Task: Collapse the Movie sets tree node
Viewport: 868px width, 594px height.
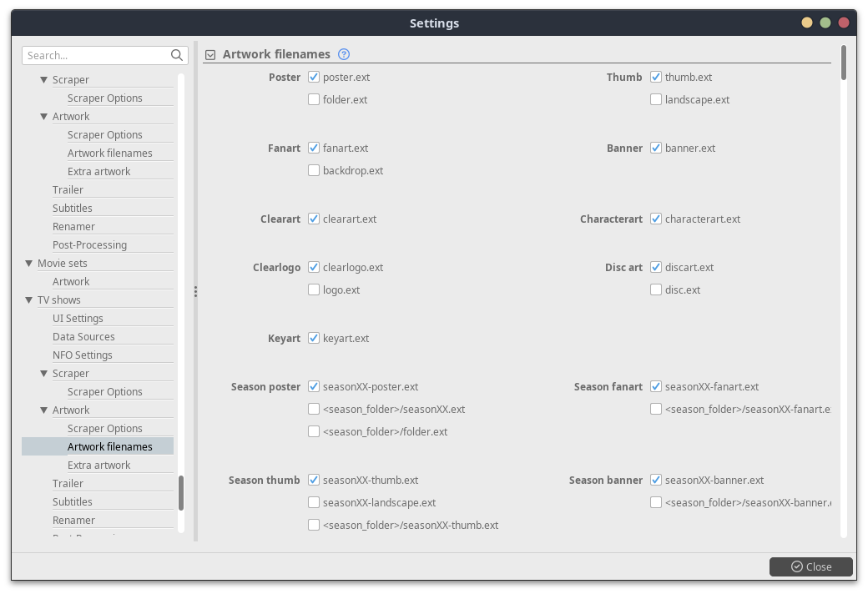Action: [x=29, y=264]
